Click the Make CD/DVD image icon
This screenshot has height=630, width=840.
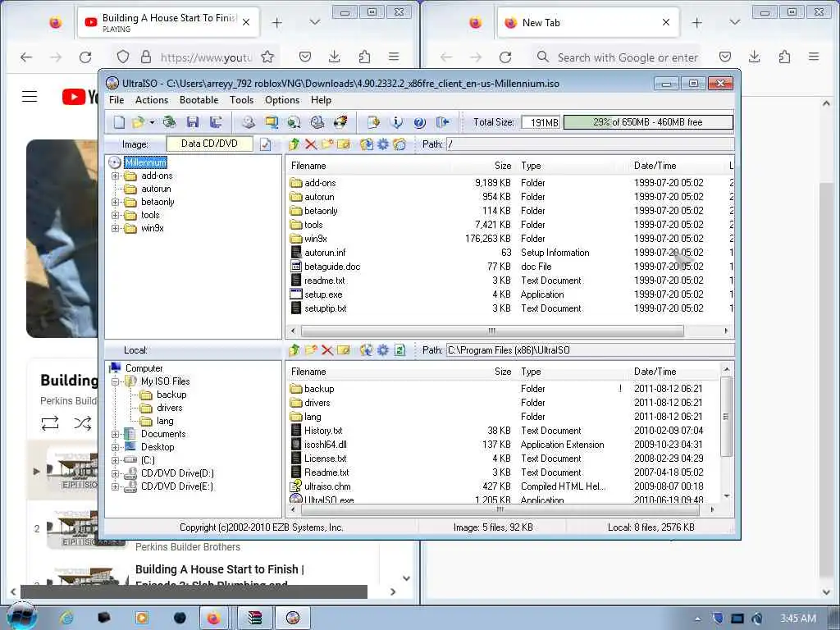(x=248, y=122)
